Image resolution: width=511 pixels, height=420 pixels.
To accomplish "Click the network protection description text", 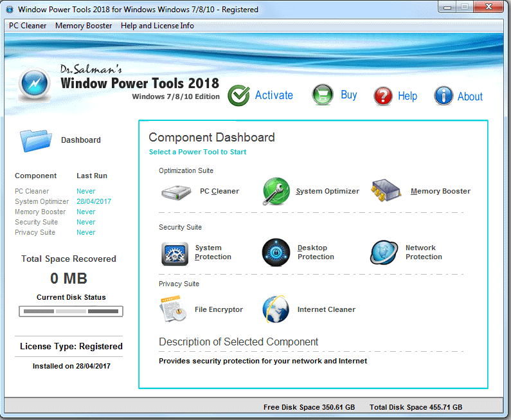I will click(x=263, y=361).
